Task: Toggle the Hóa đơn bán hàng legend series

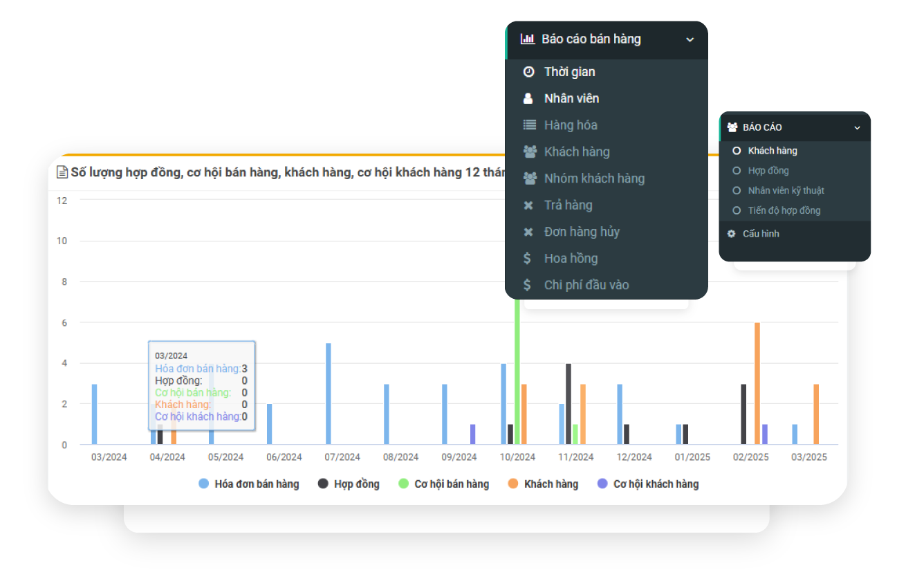Action: (249, 484)
